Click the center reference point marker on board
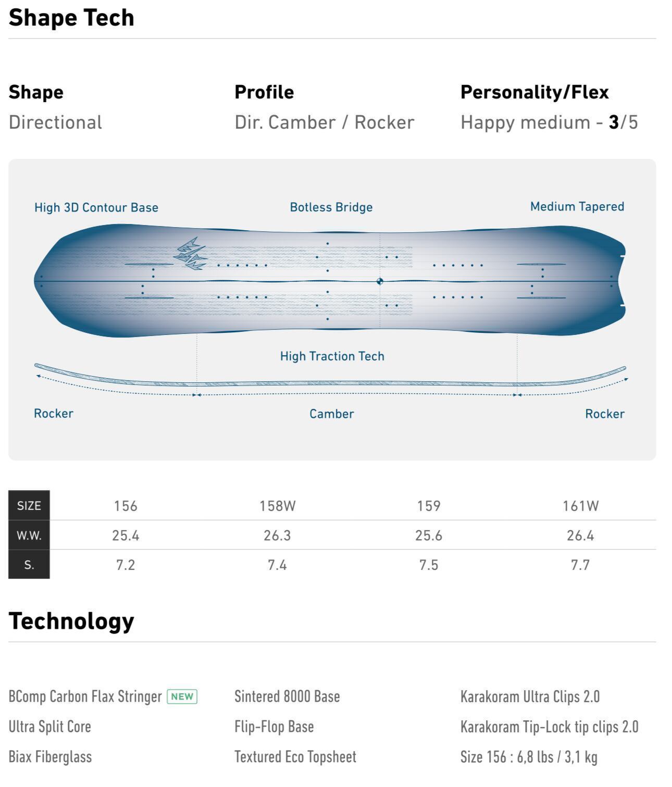672x787 pixels. (x=380, y=281)
